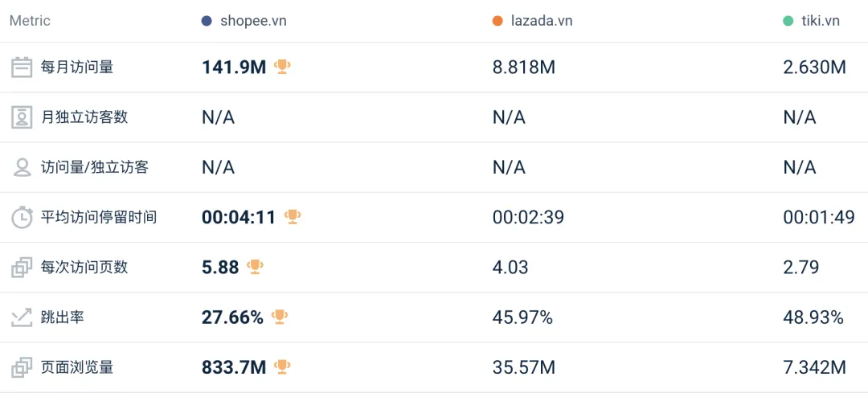Select the lazada.vn bounce rate value 45.97%
The image size is (868, 393).
[x=522, y=317]
